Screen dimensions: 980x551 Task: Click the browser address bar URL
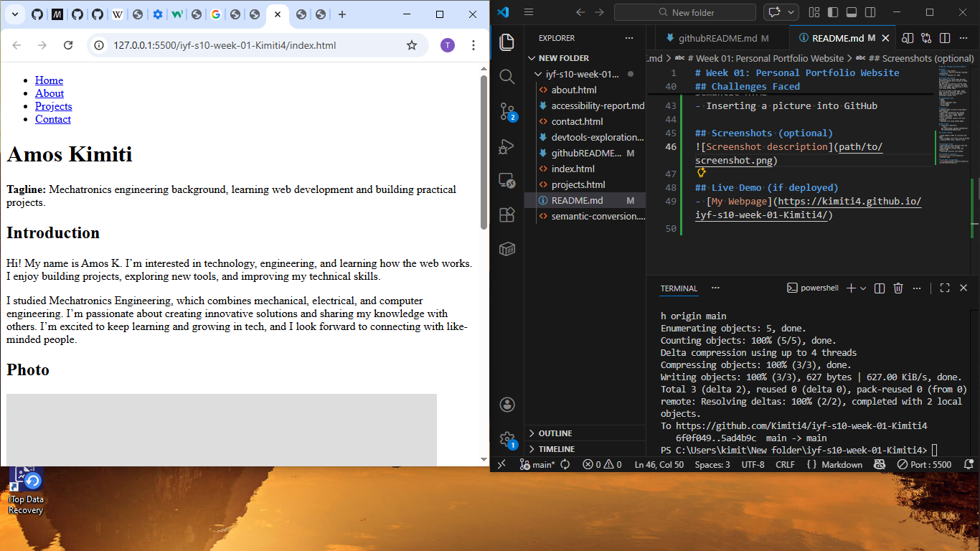coord(225,45)
